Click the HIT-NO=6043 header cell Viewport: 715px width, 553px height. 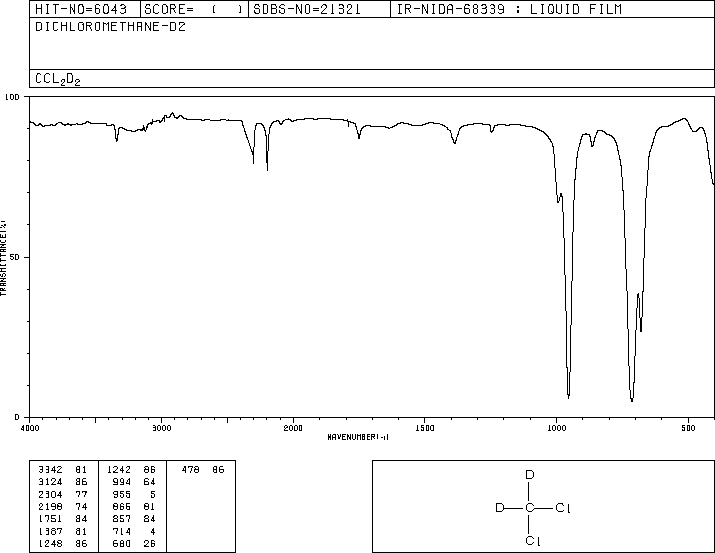tap(80, 9)
